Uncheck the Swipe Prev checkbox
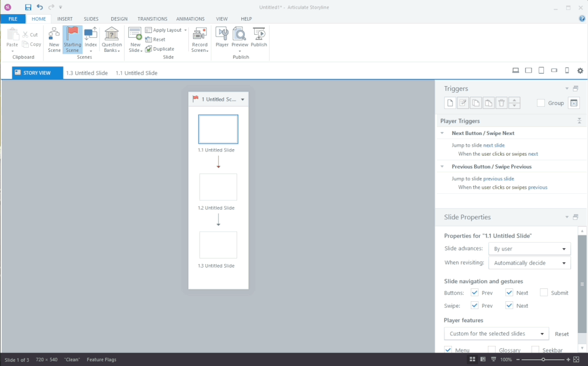This screenshot has width=588, height=366. click(474, 305)
